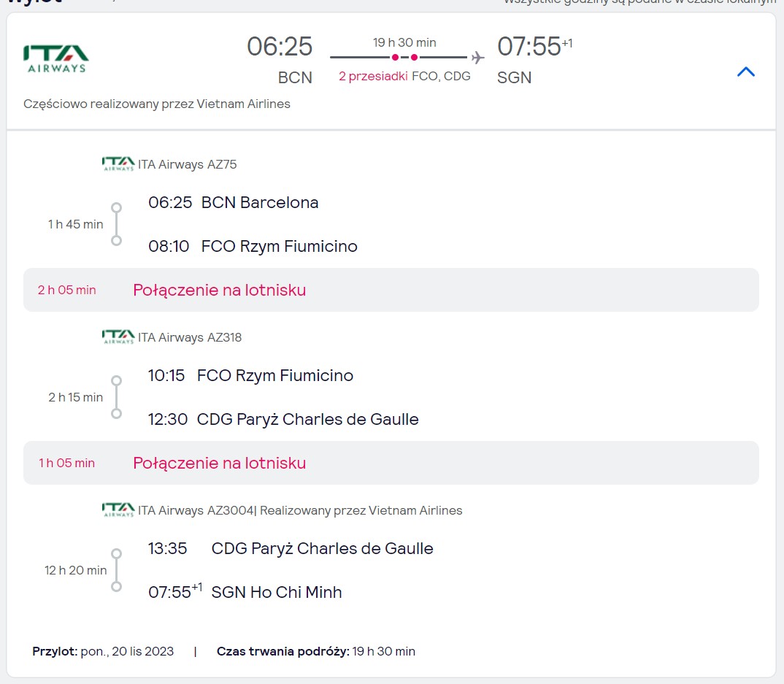Click the ITA logo beside flight AZ75
784x684 pixels.
pos(118,164)
